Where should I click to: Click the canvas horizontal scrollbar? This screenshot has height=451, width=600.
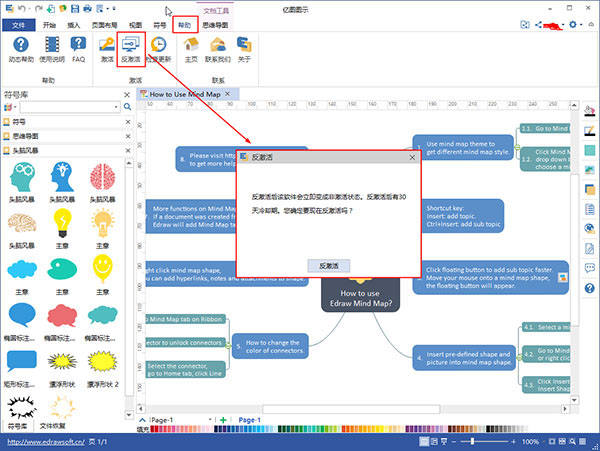[352, 409]
